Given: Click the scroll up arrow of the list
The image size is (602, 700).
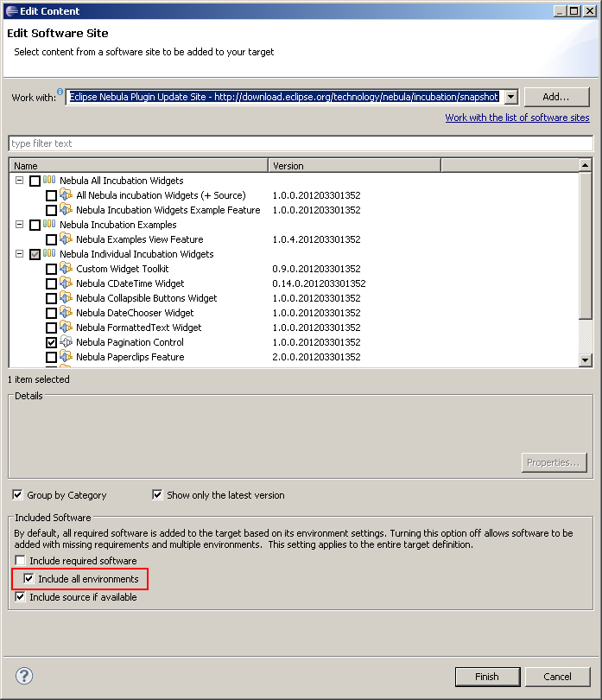Looking at the screenshot, I should [585, 166].
